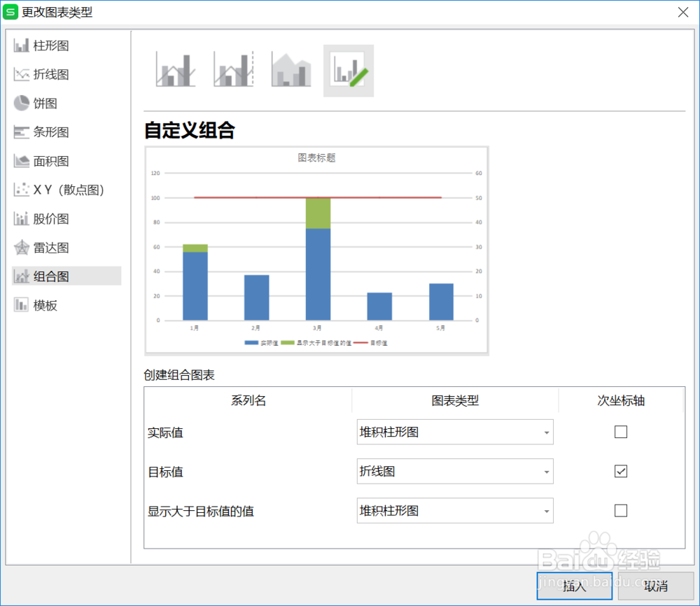The height and width of the screenshot is (606, 700).
Task: Uncheck secondary axis for 目标值
Action: point(620,471)
